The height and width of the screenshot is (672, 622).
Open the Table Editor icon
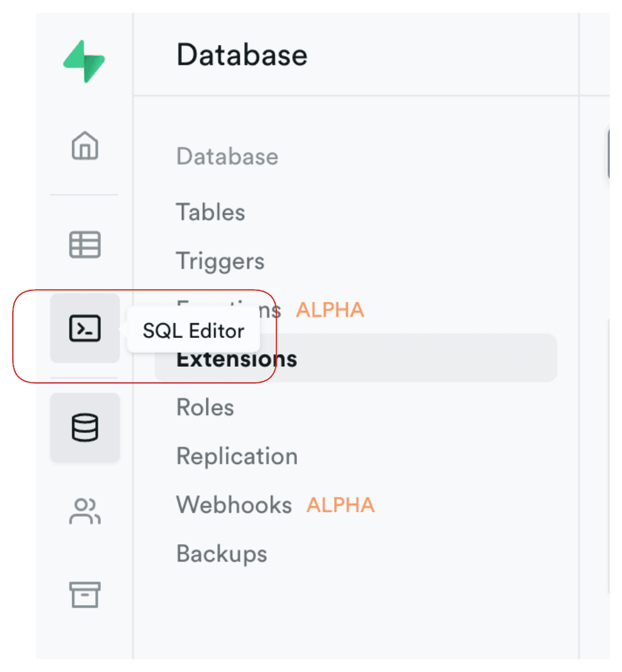click(x=85, y=245)
